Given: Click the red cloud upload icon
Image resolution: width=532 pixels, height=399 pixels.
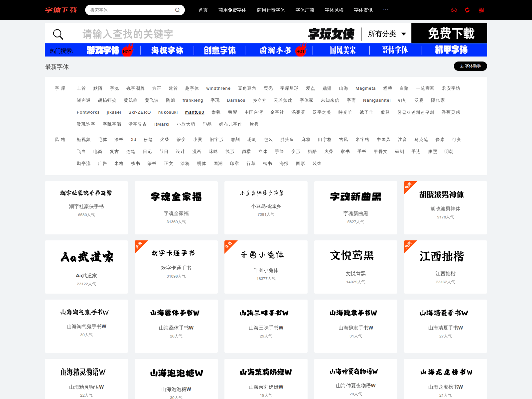Looking at the screenshot, I should click(454, 10).
